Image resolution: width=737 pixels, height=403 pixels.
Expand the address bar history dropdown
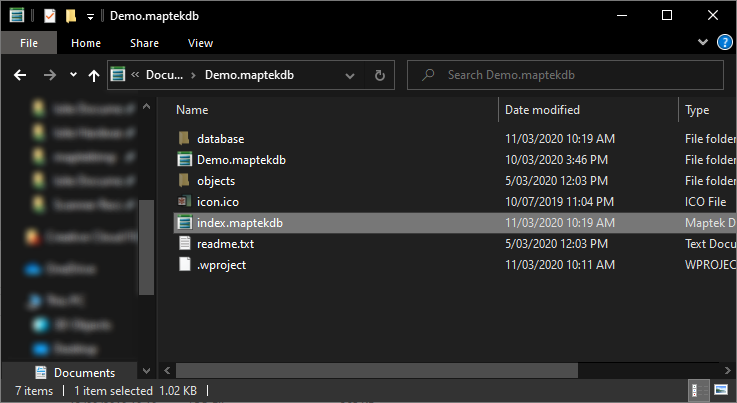pos(352,75)
